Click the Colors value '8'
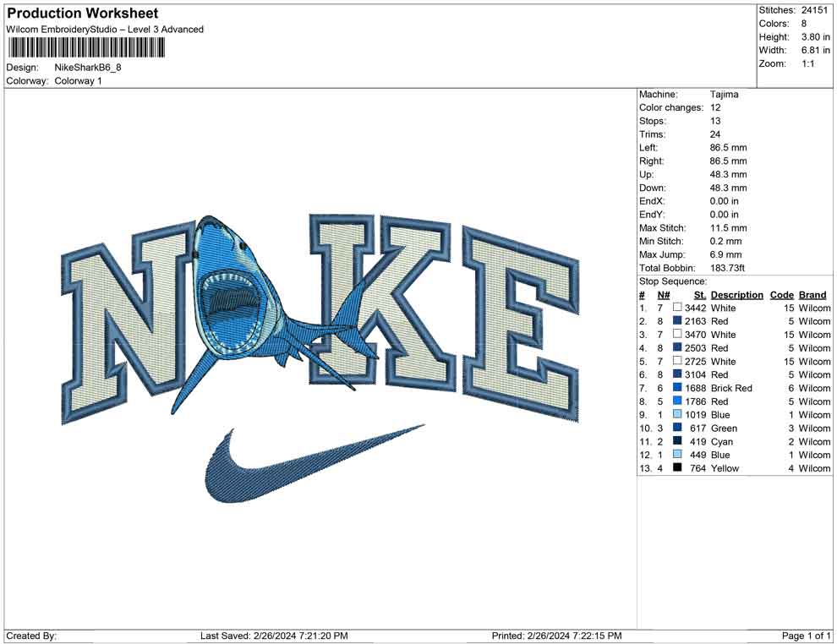The width and height of the screenshot is (837, 644). point(804,24)
